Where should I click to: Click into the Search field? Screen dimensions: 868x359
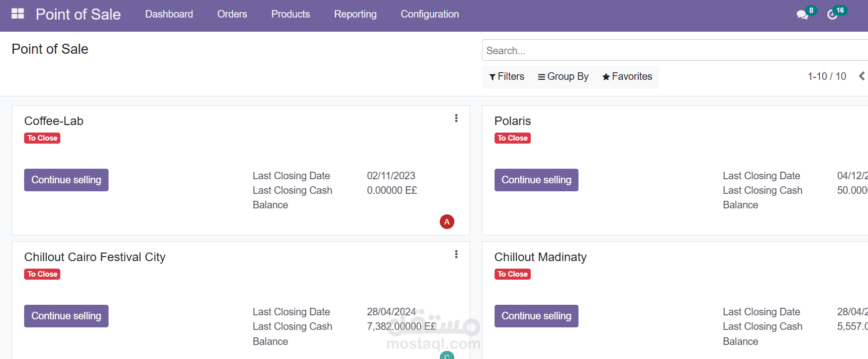[675, 50]
